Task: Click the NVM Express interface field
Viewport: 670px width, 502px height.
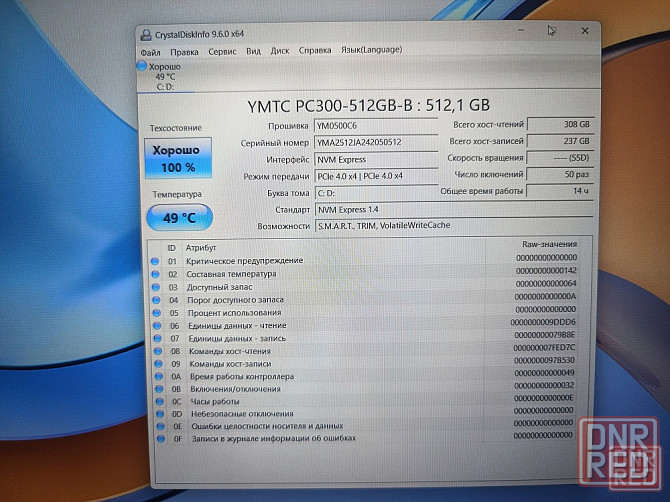Action: [376, 159]
